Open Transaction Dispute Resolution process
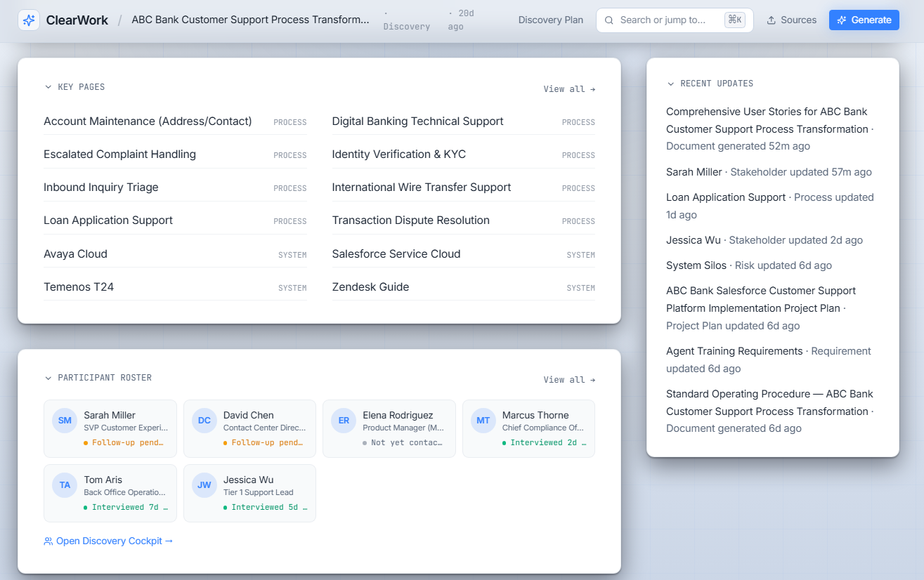This screenshot has width=924, height=580. tap(463, 220)
